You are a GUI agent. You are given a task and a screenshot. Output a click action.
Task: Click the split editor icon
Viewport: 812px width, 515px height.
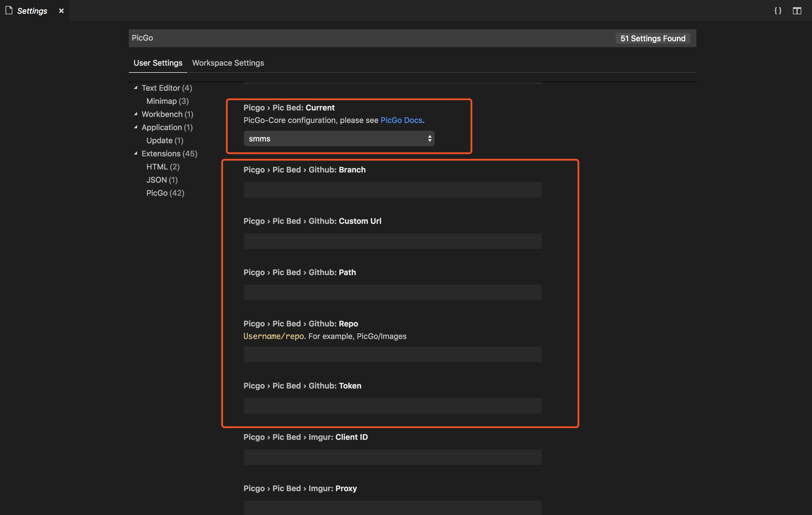coord(796,11)
